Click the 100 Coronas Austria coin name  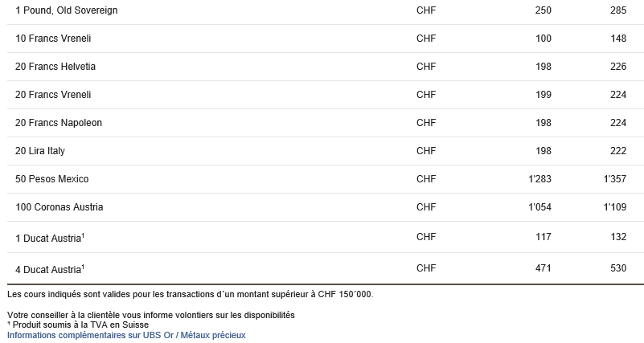click(59, 207)
